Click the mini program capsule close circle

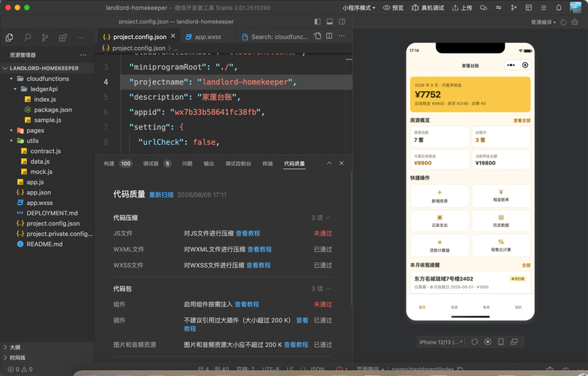[x=525, y=65]
